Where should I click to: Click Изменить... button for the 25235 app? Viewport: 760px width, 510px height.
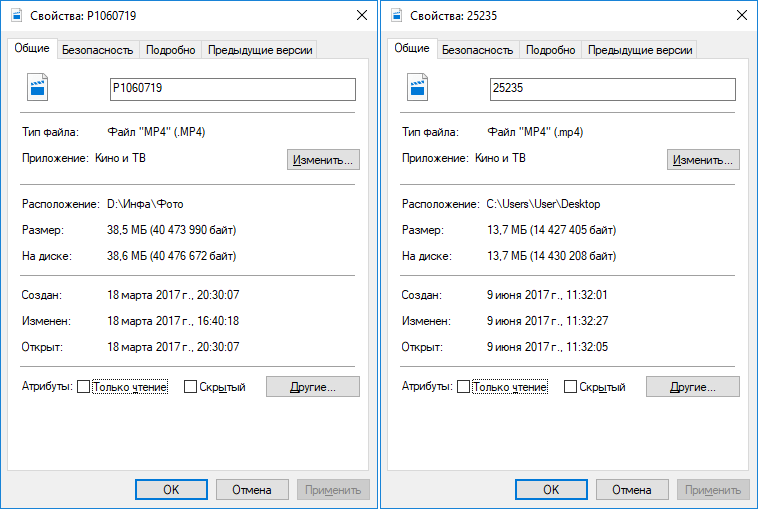point(703,159)
